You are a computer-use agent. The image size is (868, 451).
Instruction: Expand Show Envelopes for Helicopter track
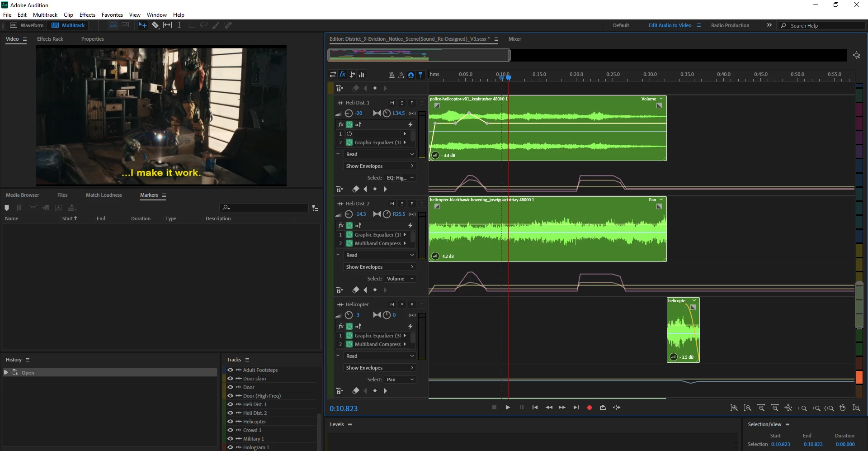pyautogui.click(x=379, y=368)
